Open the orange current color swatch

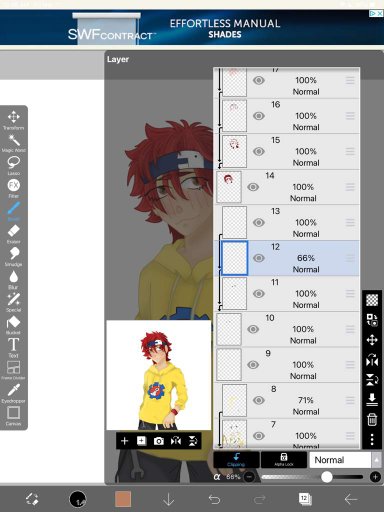(x=123, y=499)
